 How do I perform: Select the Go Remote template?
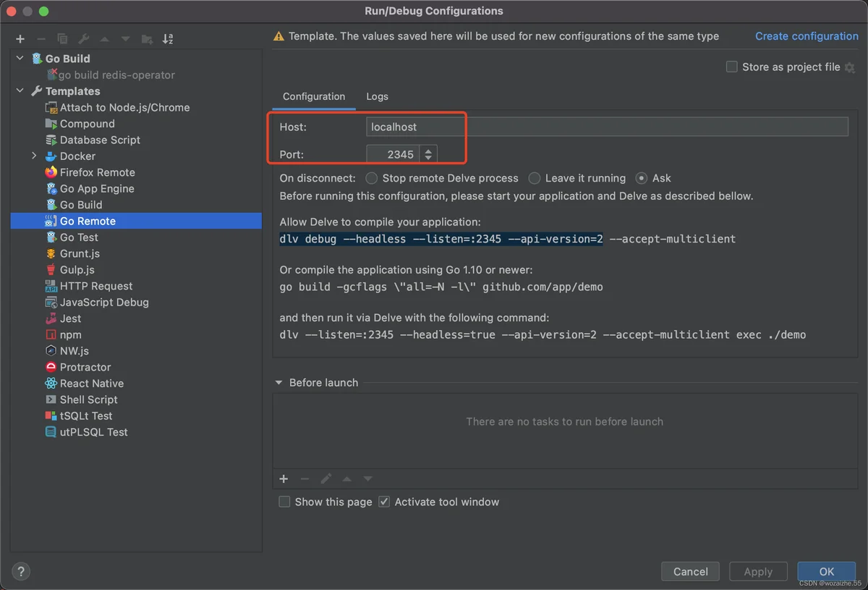(x=136, y=221)
